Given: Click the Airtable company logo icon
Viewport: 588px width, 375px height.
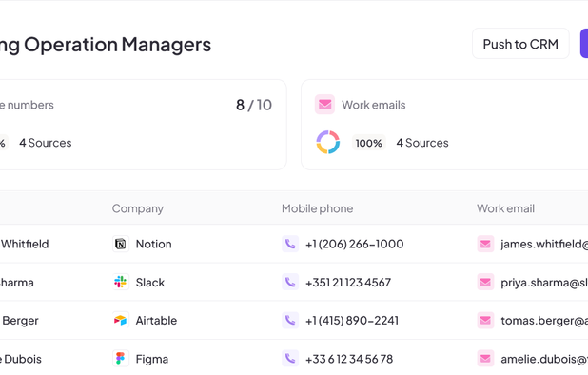Looking at the screenshot, I should (x=121, y=320).
